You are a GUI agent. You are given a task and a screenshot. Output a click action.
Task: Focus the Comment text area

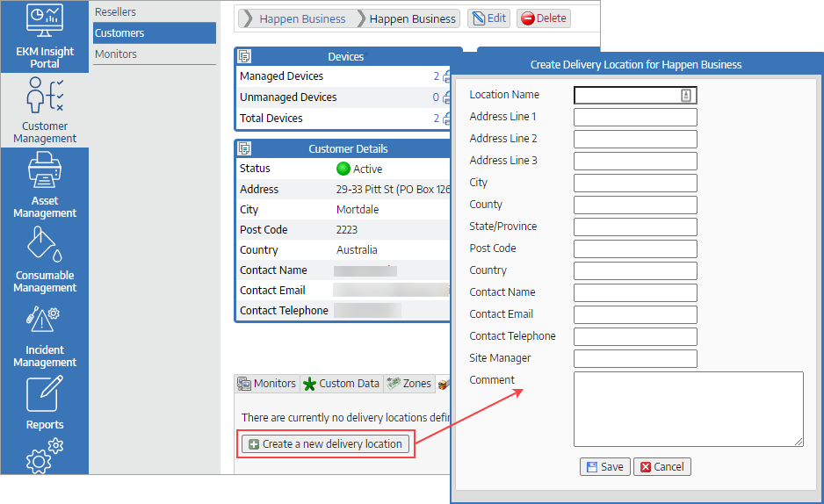pyautogui.click(x=688, y=409)
